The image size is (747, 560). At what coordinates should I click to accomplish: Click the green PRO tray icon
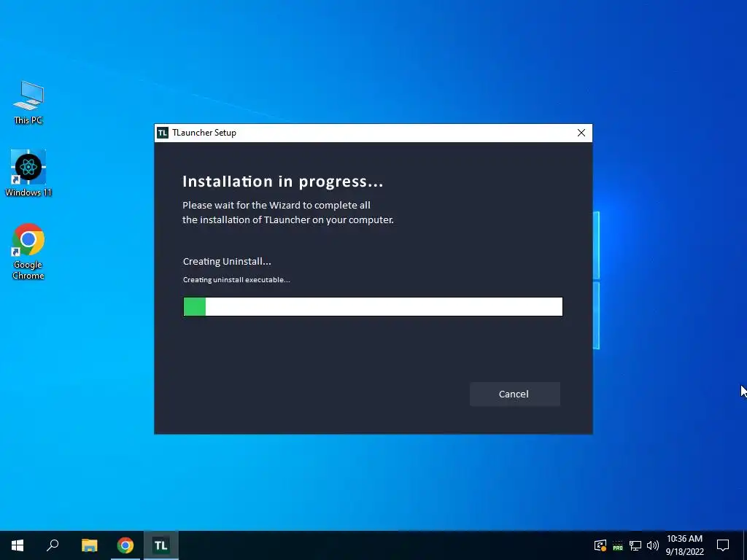[x=618, y=545]
